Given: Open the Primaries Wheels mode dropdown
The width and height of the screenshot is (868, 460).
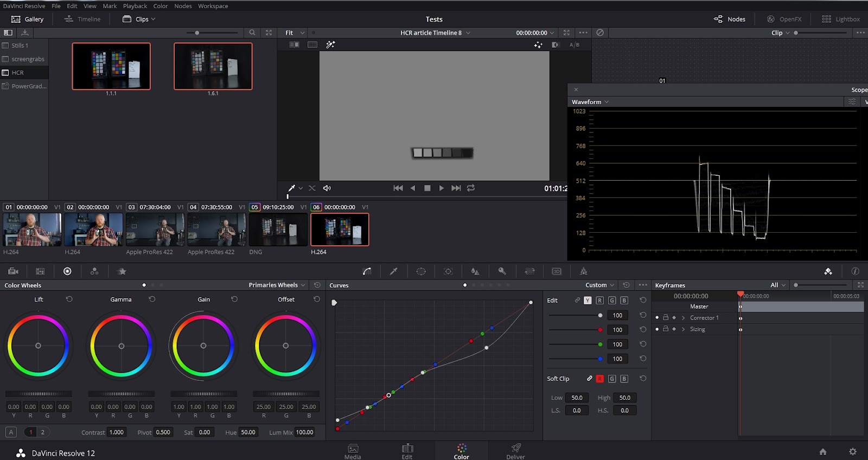Looking at the screenshot, I should coord(277,285).
